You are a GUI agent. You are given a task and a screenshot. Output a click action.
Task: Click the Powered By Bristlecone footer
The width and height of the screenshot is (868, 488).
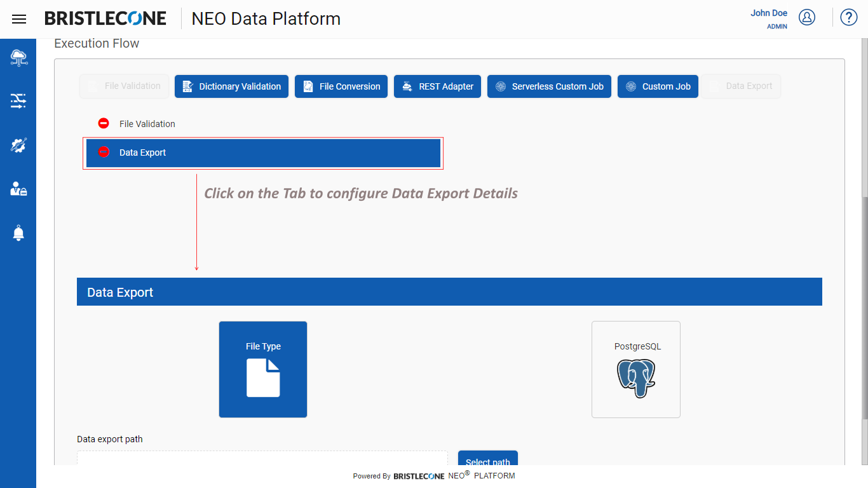(x=434, y=475)
